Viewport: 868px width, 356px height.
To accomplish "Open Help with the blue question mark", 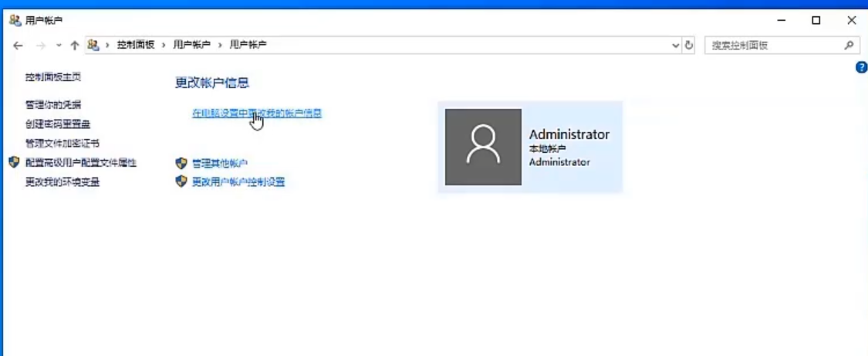I will click(862, 68).
